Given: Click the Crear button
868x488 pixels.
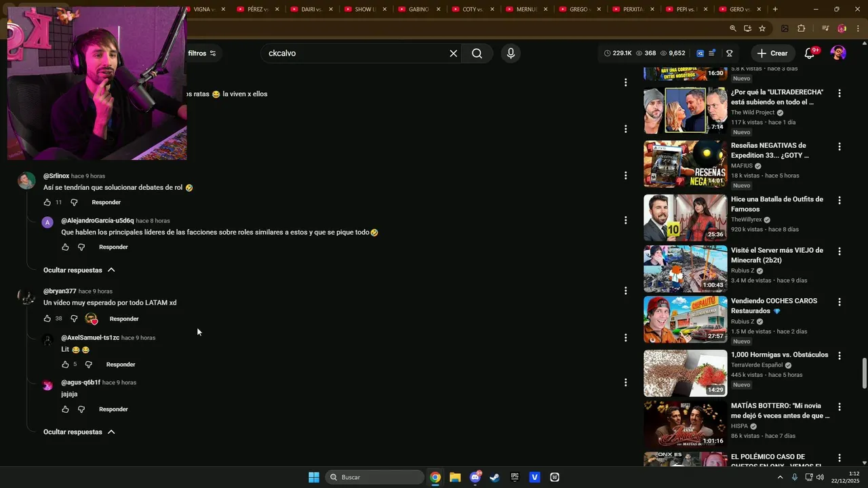Looking at the screenshot, I should coord(772,53).
